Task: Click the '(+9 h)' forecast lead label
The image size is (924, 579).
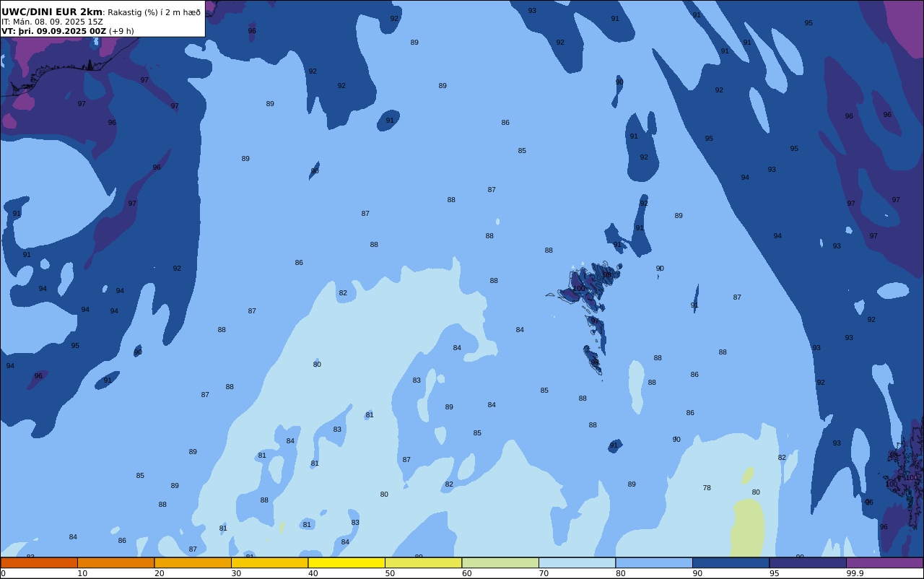Action: [121, 31]
